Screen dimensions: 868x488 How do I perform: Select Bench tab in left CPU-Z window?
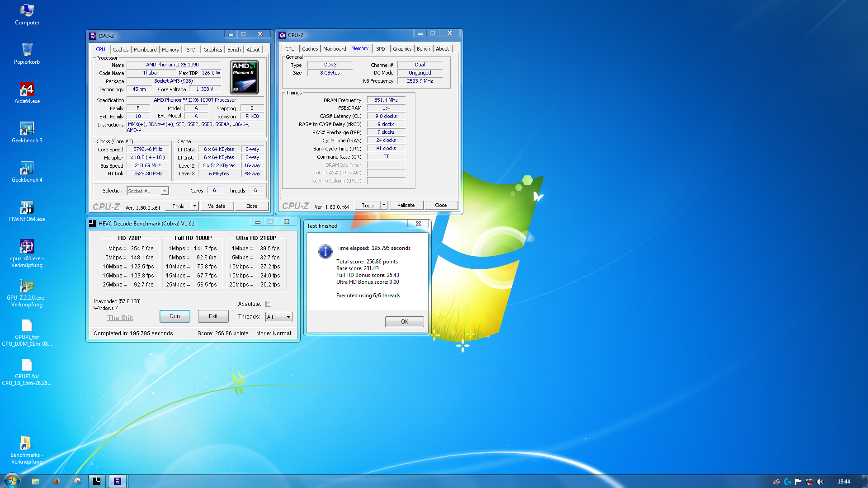coord(234,50)
